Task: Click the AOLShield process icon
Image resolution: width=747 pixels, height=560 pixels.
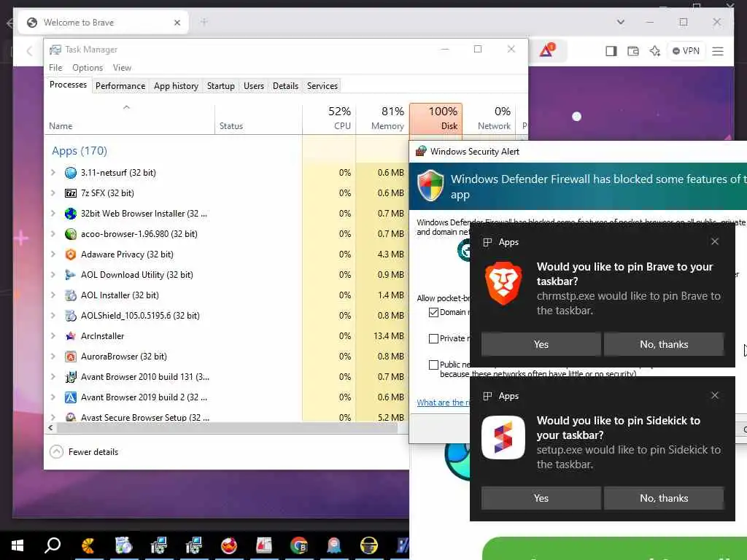Action: [x=71, y=316]
